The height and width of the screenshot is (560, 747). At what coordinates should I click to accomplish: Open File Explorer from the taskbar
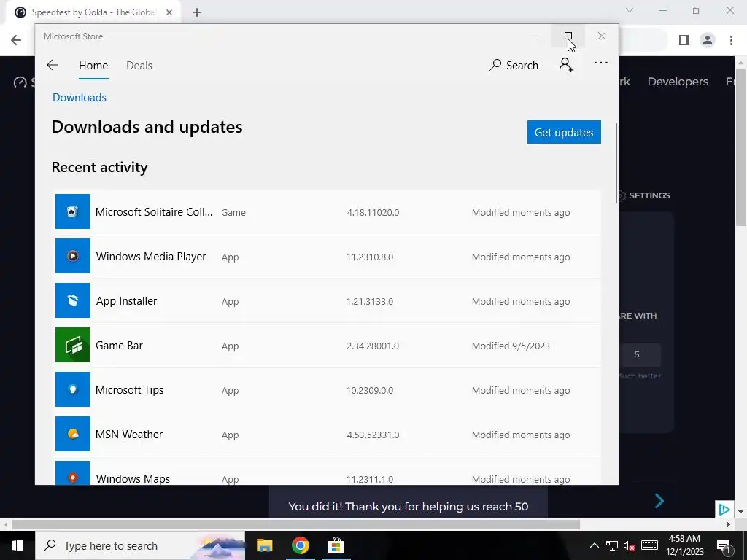(x=264, y=545)
